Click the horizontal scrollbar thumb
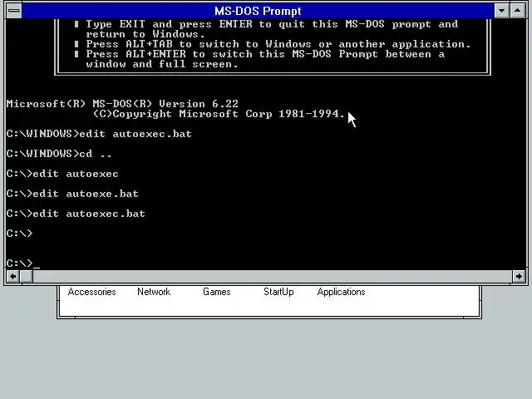The image size is (532, 399). [26, 276]
